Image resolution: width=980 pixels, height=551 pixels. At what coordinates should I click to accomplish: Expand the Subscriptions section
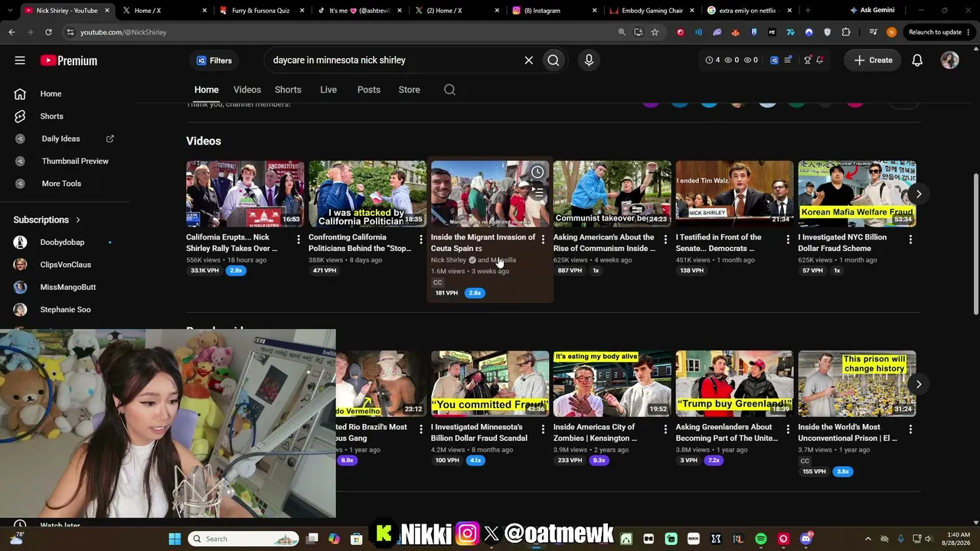pos(47,220)
